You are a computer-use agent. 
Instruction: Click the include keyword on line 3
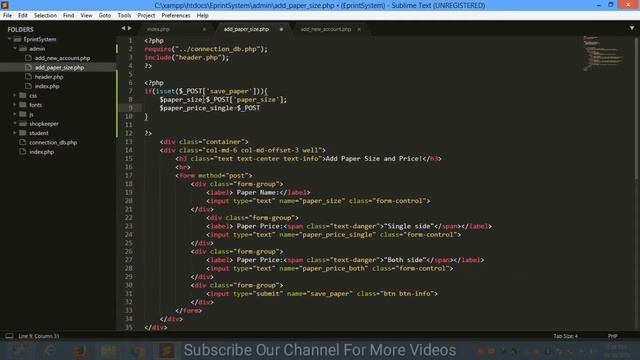tap(158, 58)
